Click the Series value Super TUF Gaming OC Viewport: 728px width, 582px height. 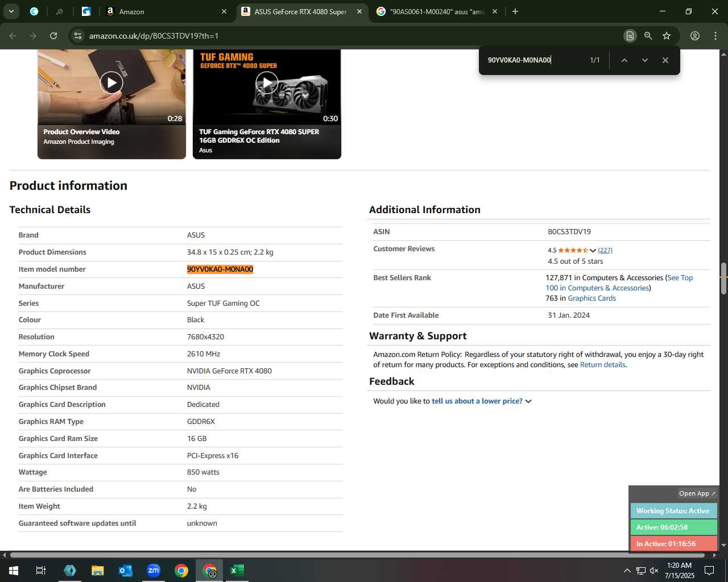pos(224,304)
